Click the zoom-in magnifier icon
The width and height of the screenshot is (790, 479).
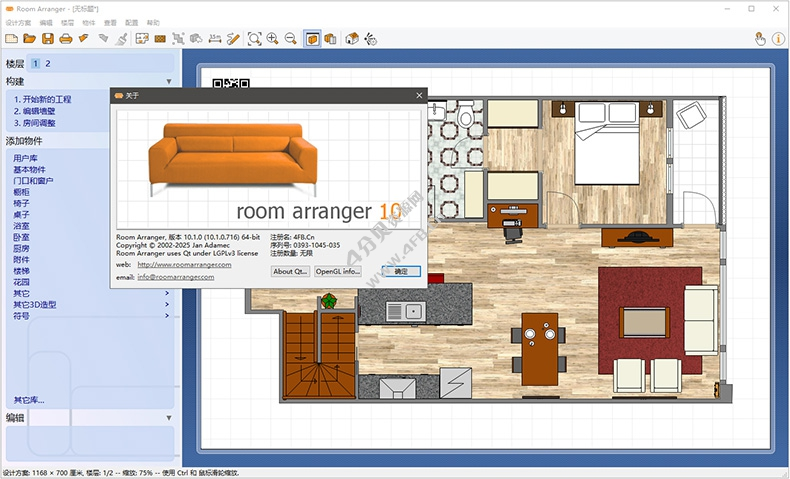click(273, 39)
